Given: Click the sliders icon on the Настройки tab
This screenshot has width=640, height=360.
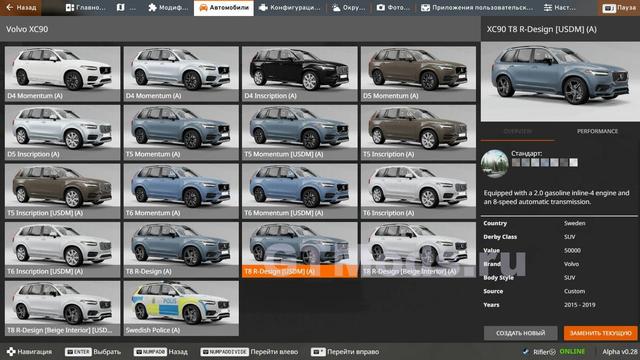Looking at the screenshot, I should (x=548, y=8).
